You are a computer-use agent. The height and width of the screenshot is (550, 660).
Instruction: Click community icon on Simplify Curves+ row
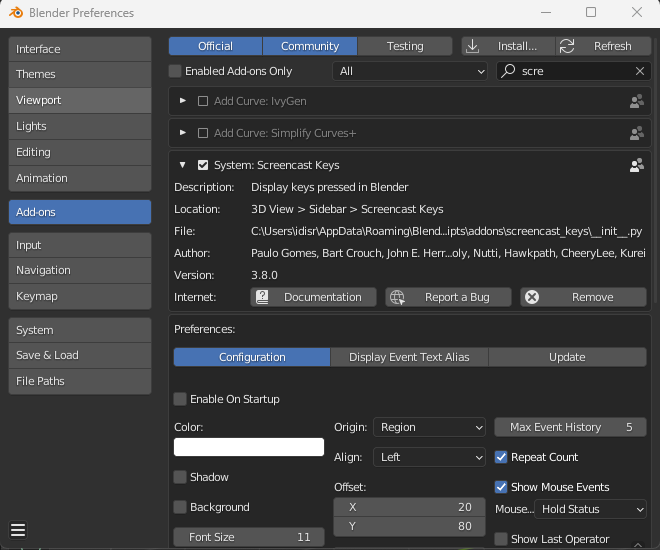pyautogui.click(x=636, y=133)
